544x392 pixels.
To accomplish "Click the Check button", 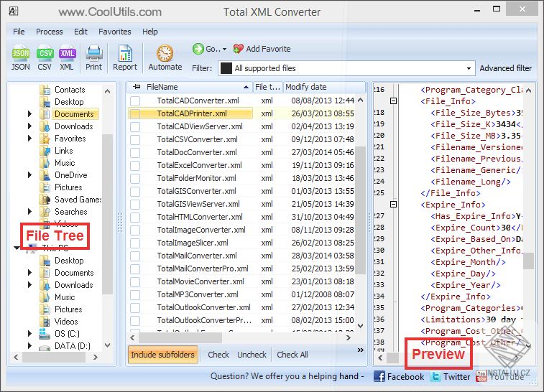I will [x=218, y=355].
